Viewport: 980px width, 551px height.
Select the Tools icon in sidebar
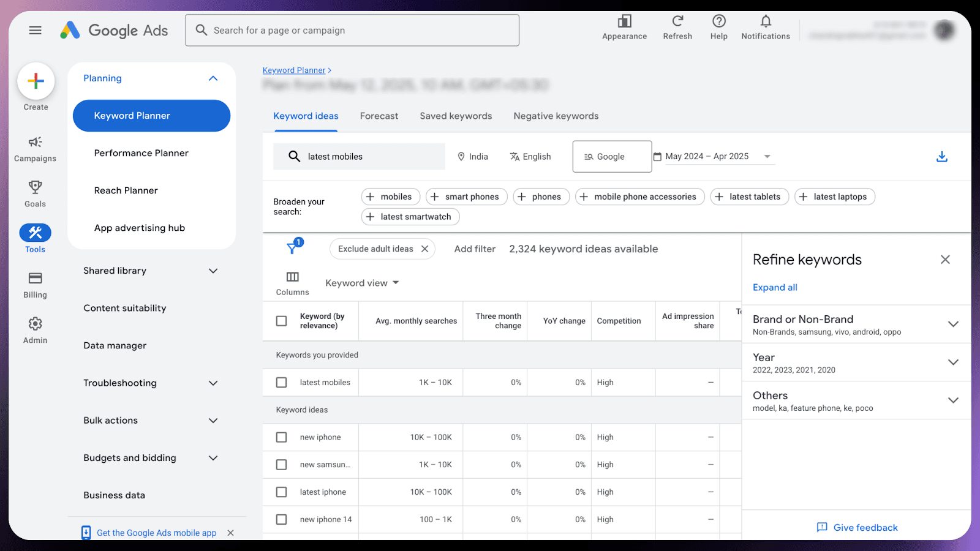point(36,233)
